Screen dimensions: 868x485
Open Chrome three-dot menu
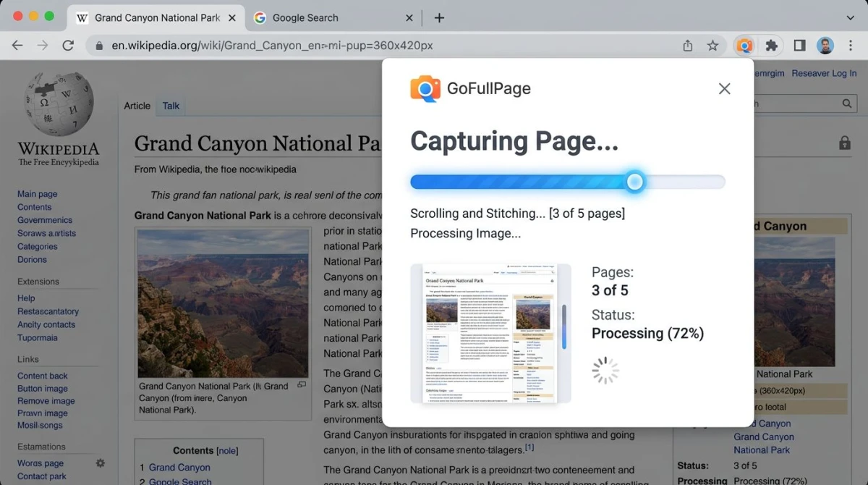[x=850, y=46]
